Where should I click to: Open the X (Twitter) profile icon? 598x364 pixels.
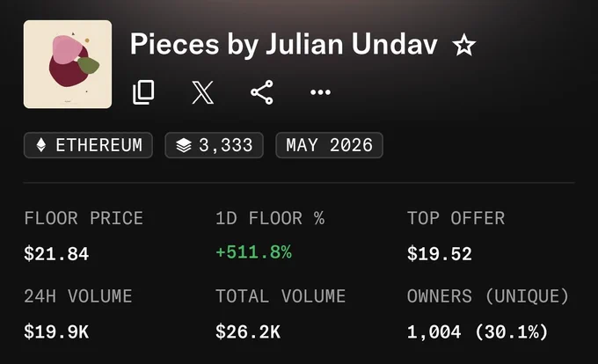click(x=202, y=92)
